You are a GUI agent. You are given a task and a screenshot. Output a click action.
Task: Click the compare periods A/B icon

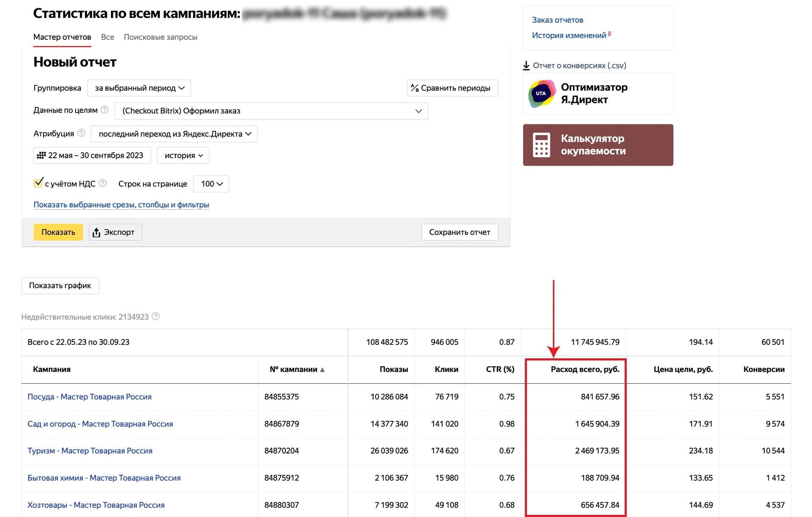coord(414,88)
